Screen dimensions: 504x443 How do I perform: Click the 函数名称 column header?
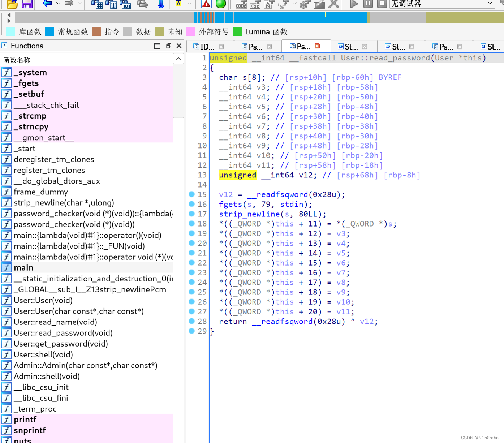87,60
